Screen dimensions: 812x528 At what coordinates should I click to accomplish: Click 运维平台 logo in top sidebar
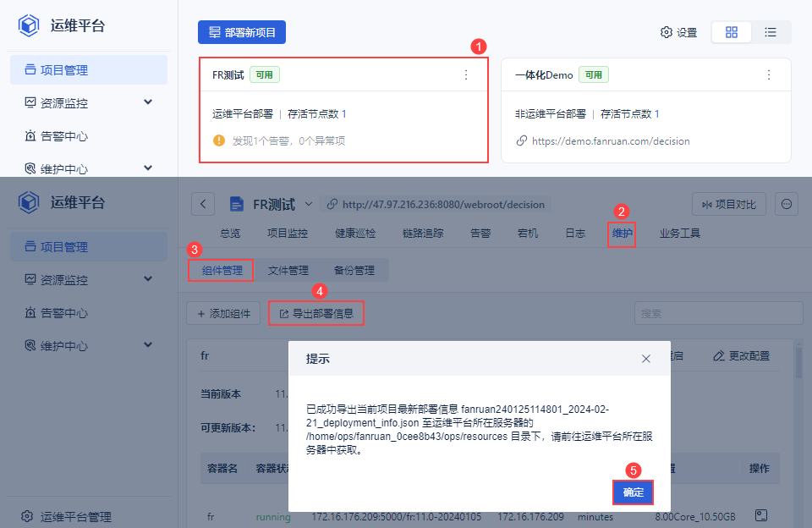click(x=29, y=25)
